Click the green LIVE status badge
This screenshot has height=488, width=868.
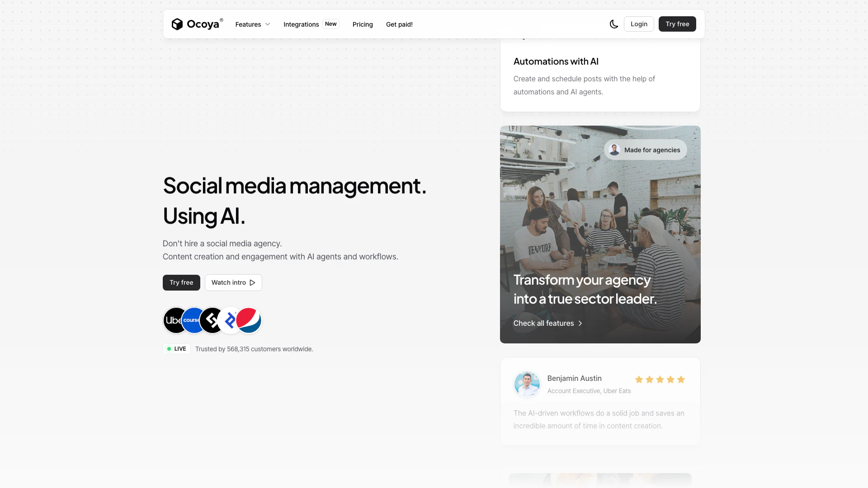click(x=177, y=349)
